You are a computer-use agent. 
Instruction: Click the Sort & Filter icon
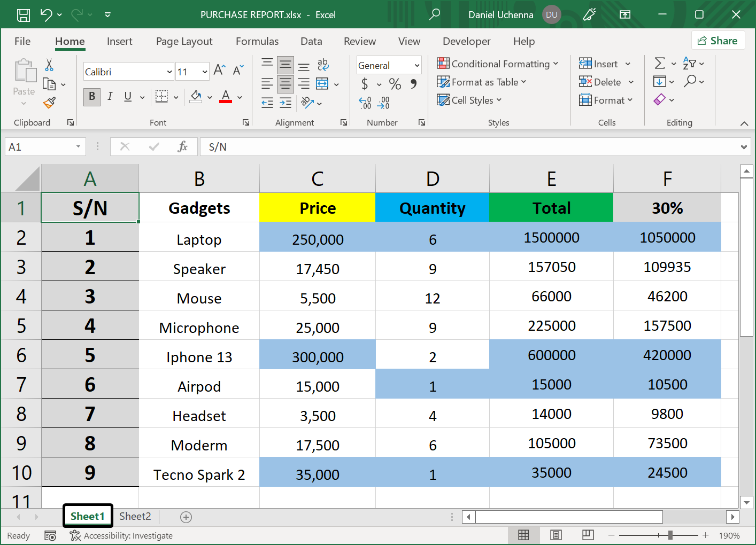690,63
